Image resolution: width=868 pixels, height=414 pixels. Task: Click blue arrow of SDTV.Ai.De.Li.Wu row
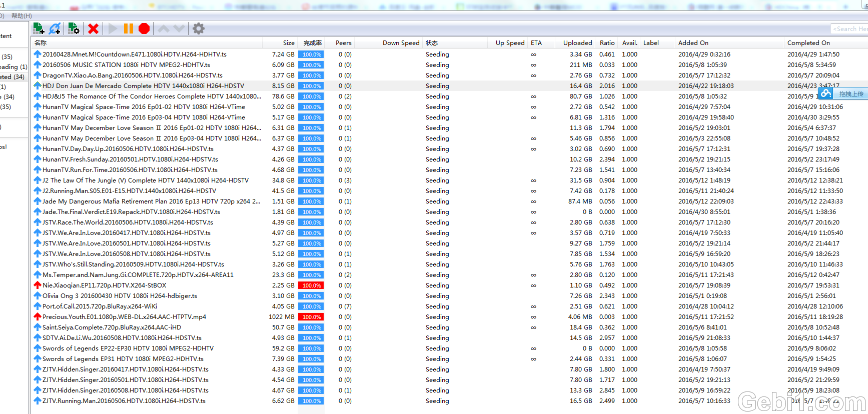38,337
